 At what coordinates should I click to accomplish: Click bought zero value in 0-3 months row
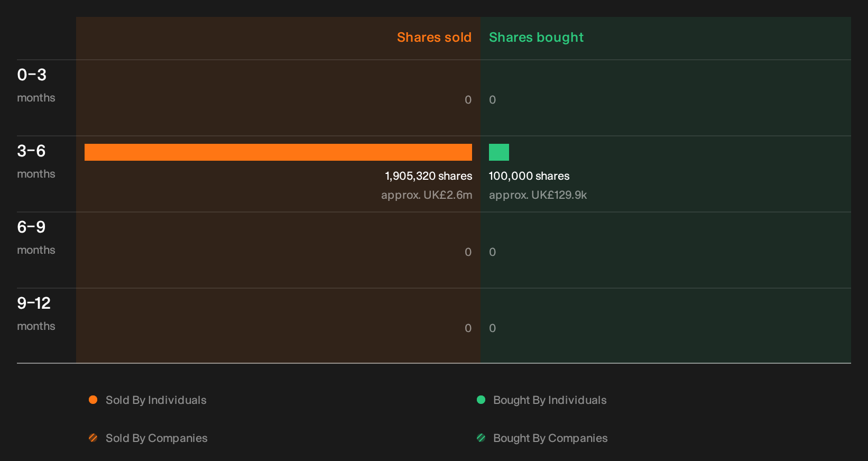coord(493,100)
